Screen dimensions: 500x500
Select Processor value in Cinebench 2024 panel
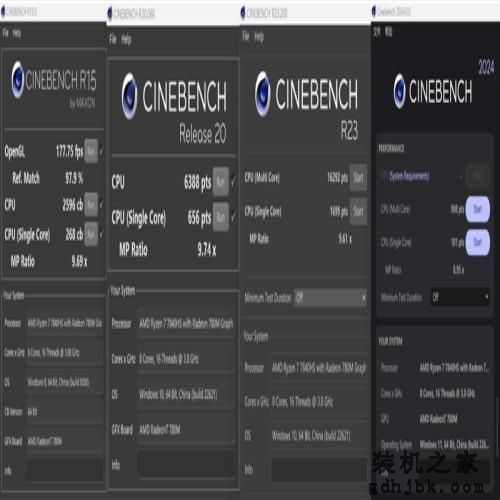[454, 368]
